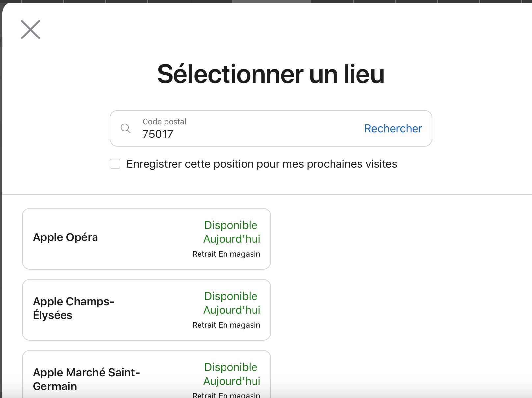Choose the Apple Champs-Élysées store name
This screenshot has width=532, height=398.
click(73, 308)
